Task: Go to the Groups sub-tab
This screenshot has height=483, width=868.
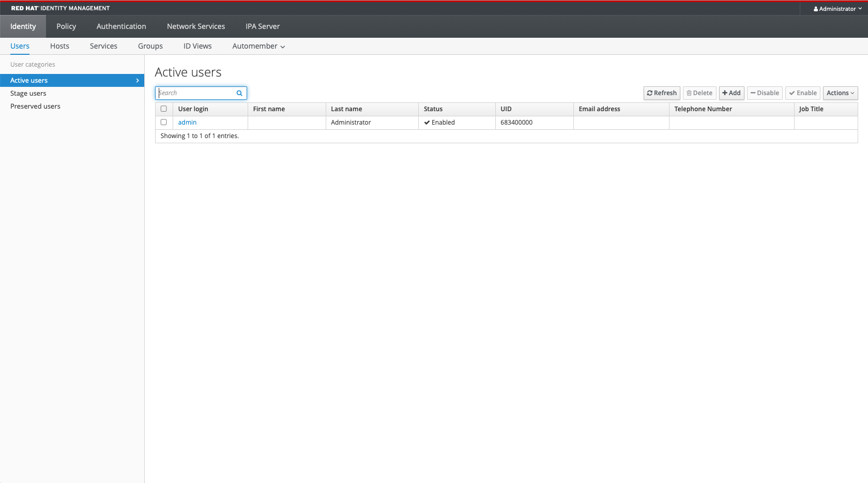Action: pyautogui.click(x=150, y=46)
